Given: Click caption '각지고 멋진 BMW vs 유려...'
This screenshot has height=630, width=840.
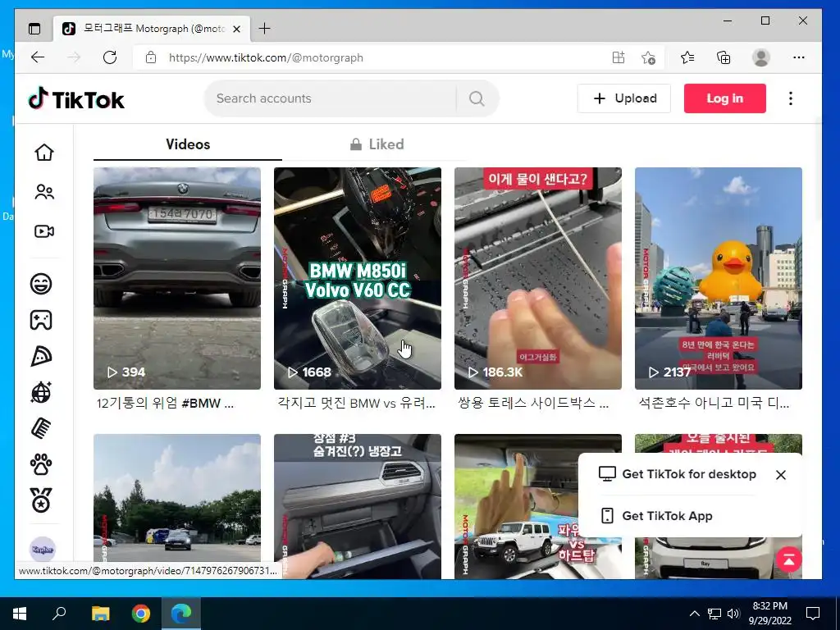Looking at the screenshot, I should click(356, 404).
